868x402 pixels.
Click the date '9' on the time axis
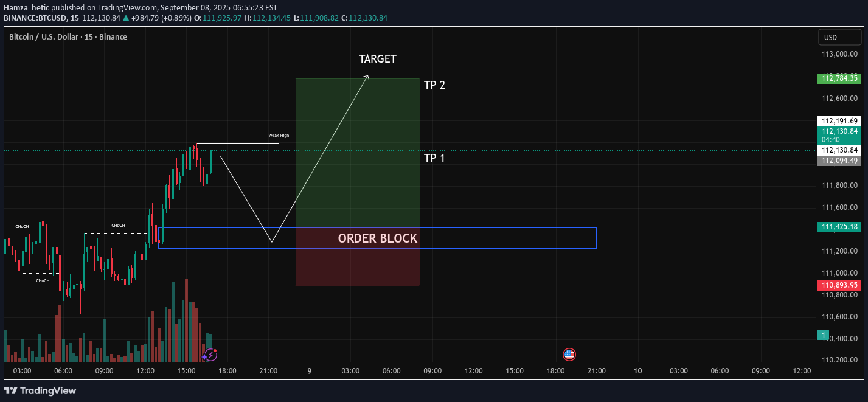point(310,371)
